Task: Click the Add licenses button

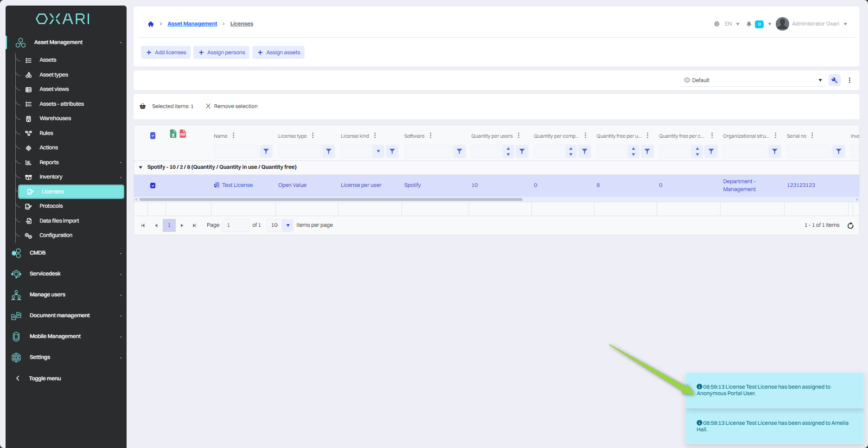Action: pyautogui.click(x=166, y=52)
